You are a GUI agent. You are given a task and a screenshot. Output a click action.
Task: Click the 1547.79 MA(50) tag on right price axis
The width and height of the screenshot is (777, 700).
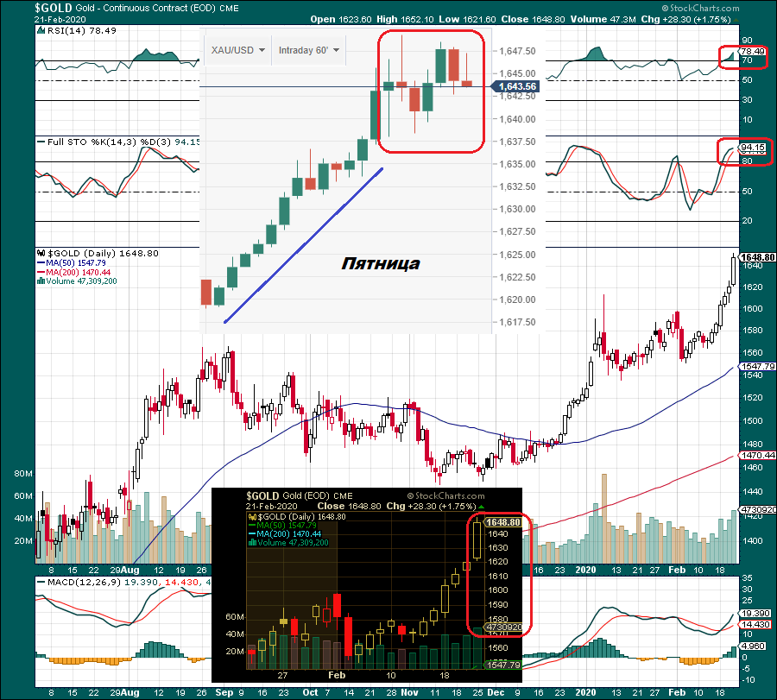(x=758, y=367)
